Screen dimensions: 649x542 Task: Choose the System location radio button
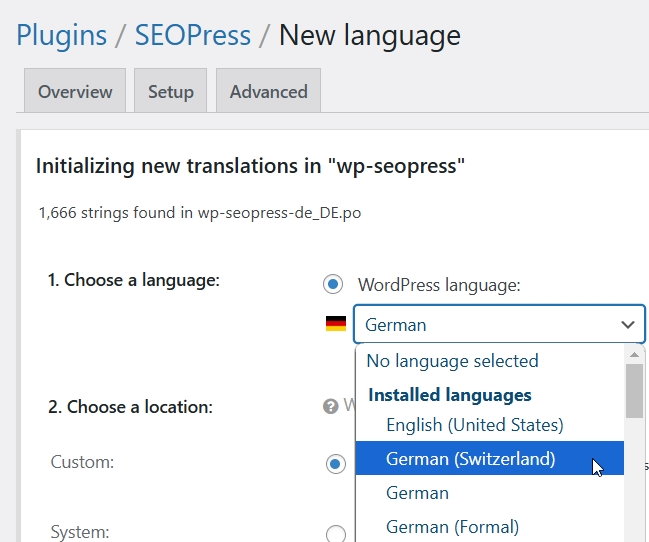tap(335, 533)
